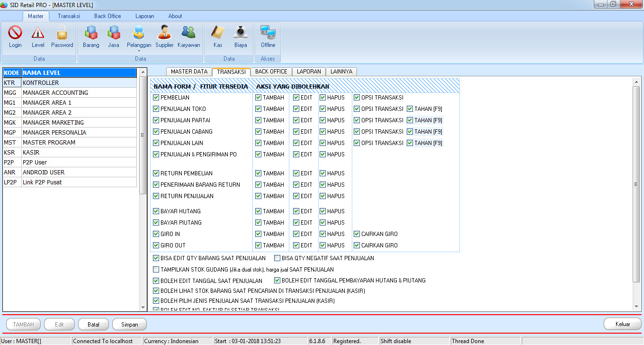Toggle CAIRKAN GIRO checkbox for GIRO IN
The image size is (644, 345).
coord(357,234)
